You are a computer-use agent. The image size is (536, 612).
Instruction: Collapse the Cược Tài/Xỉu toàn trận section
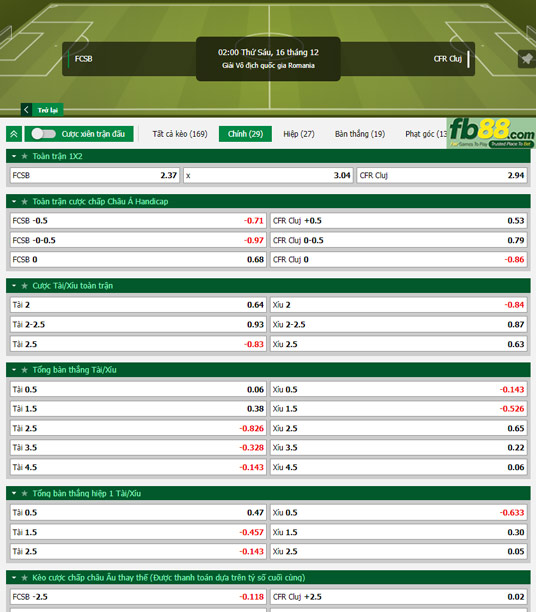tap(14, 286)
